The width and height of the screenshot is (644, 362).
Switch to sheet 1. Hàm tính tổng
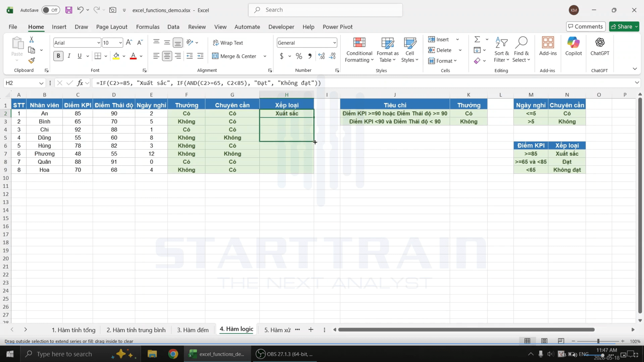pos(73,330)
